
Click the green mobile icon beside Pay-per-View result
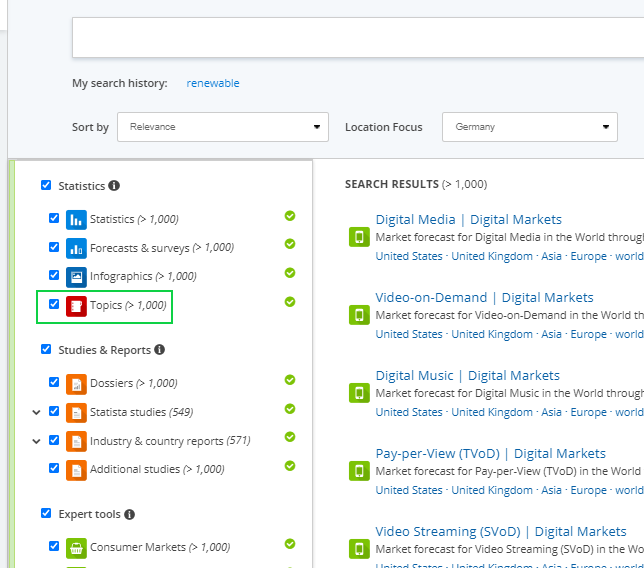(359, 471)
